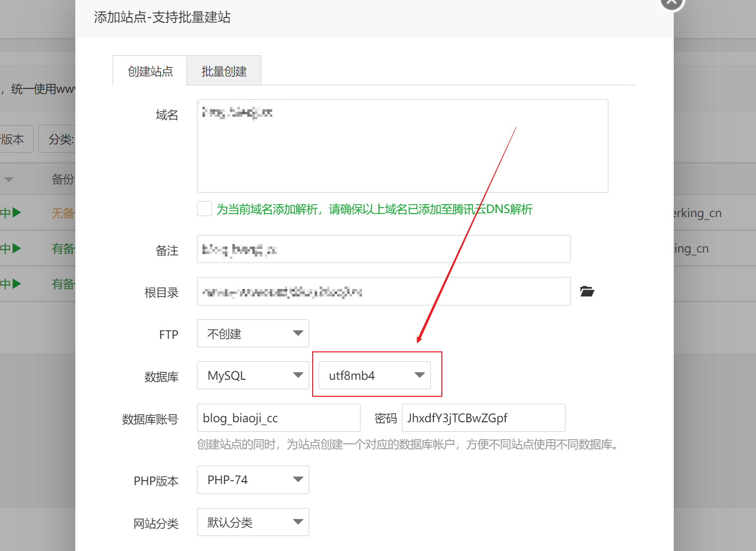Open root directory folder browser icon

click(587, 291)
